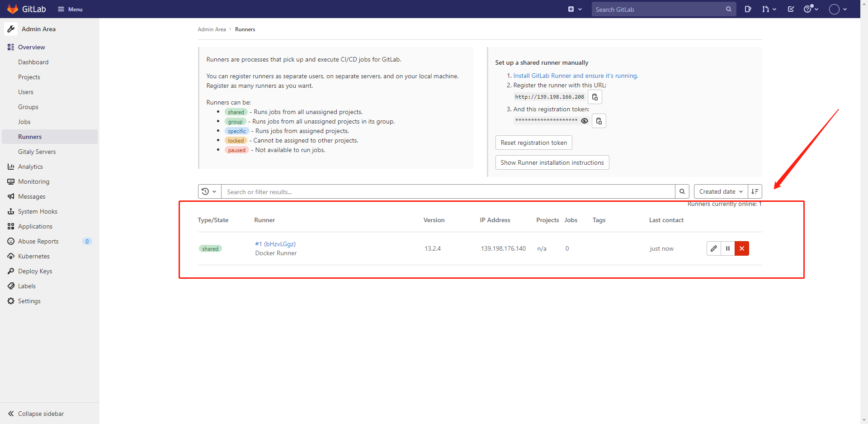Open the Created date sort dropdown
868x424 pixels.
click(x=721, y=191)
